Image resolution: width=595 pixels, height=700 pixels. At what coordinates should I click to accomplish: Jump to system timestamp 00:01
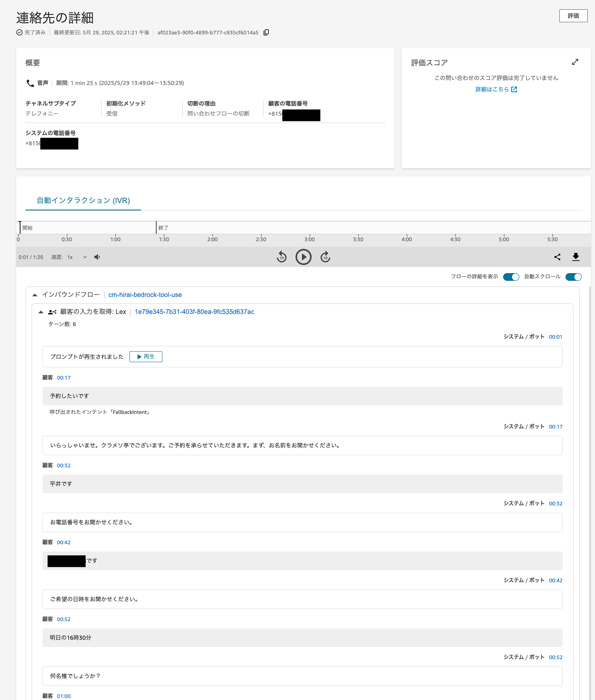556,337
